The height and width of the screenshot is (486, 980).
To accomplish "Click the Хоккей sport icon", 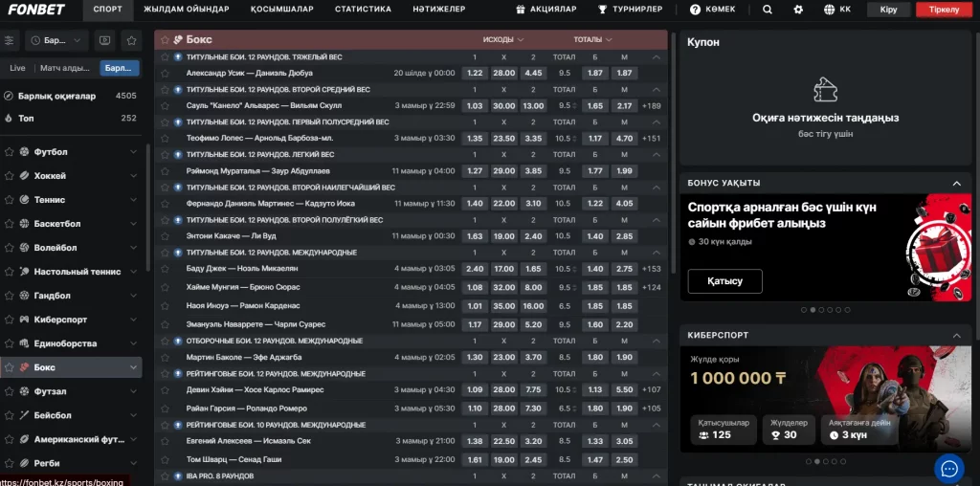I will [24, 175].
